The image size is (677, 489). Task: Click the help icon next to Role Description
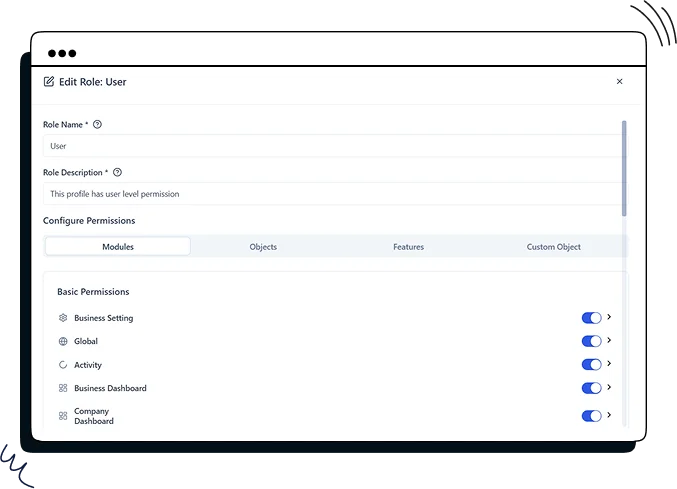[117, 172]
